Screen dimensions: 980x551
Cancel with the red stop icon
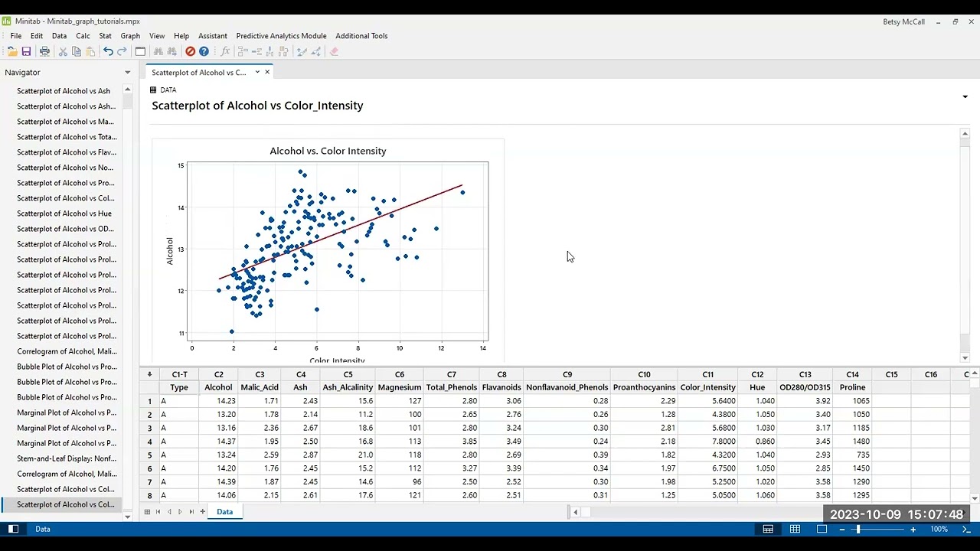pos(190,51)
